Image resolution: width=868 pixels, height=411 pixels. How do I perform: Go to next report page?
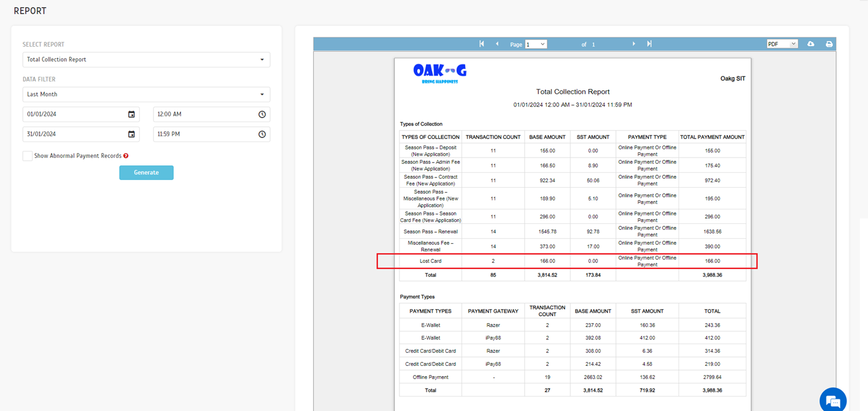tap(633, 44)
